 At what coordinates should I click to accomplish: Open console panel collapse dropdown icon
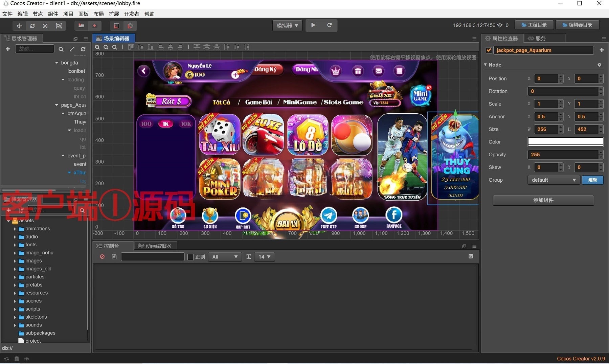(471, 256)
